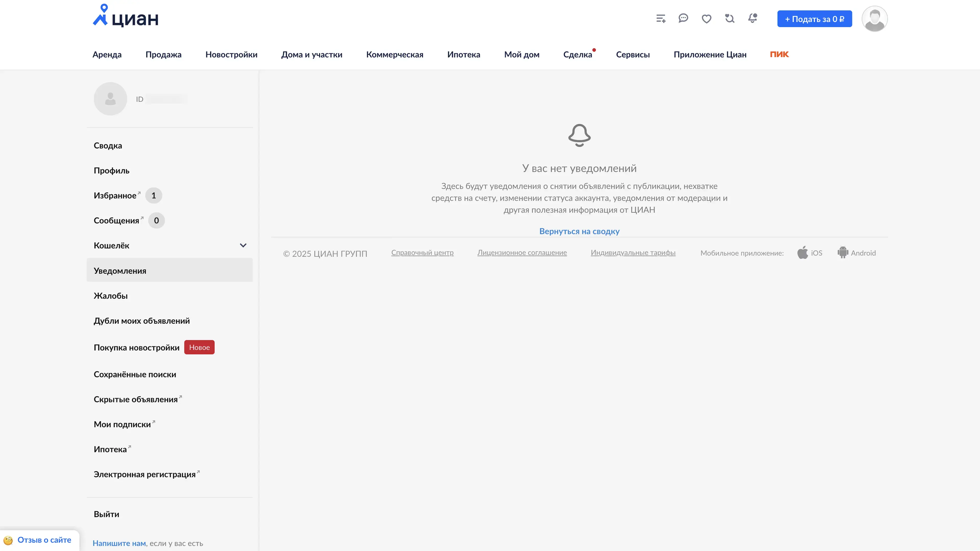Open the Сервисы menu item
Screen dimensions: 980x551
tap(633, 54)
